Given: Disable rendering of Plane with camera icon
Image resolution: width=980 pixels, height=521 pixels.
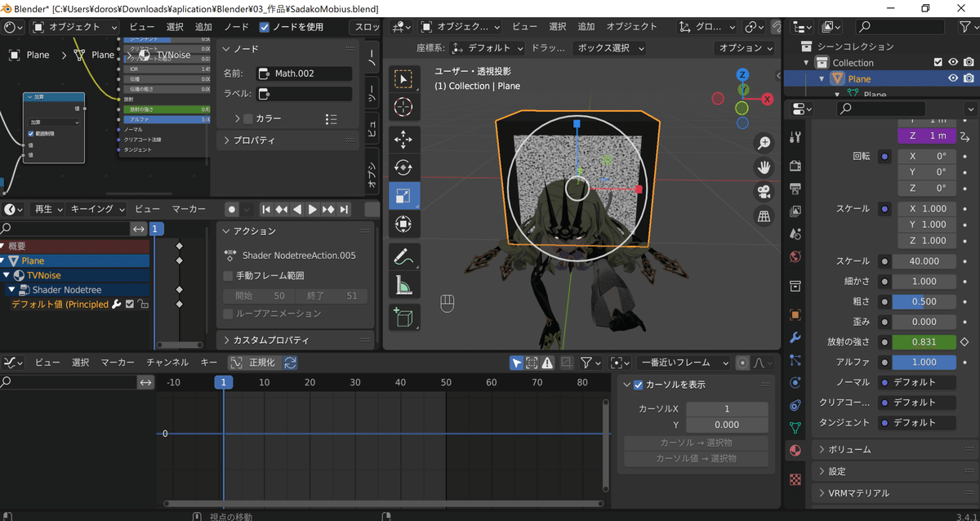Looking at the screenshot, I should (x=968, y=78).
